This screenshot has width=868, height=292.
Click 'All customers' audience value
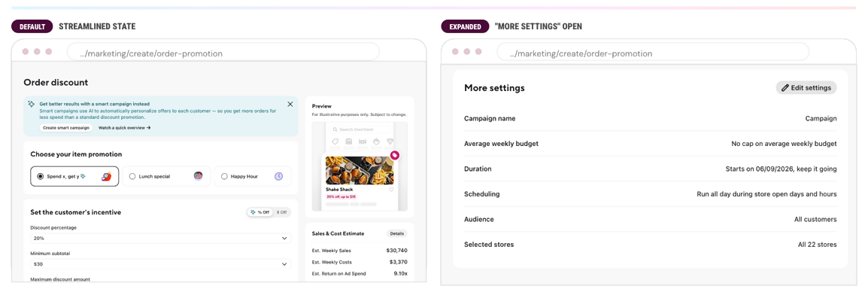click(x=815, y=220)
